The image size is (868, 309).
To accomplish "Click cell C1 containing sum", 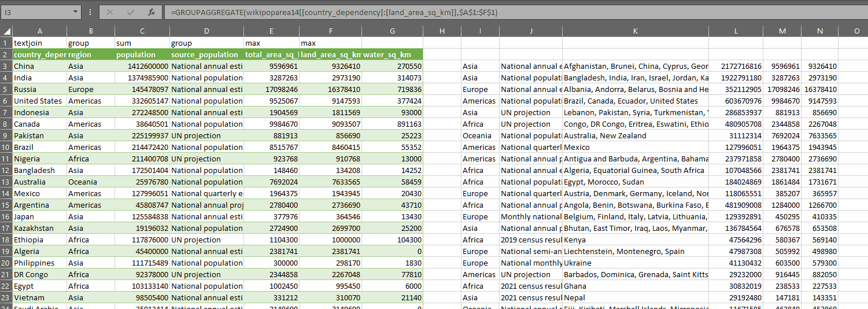I will pos(142,43).
